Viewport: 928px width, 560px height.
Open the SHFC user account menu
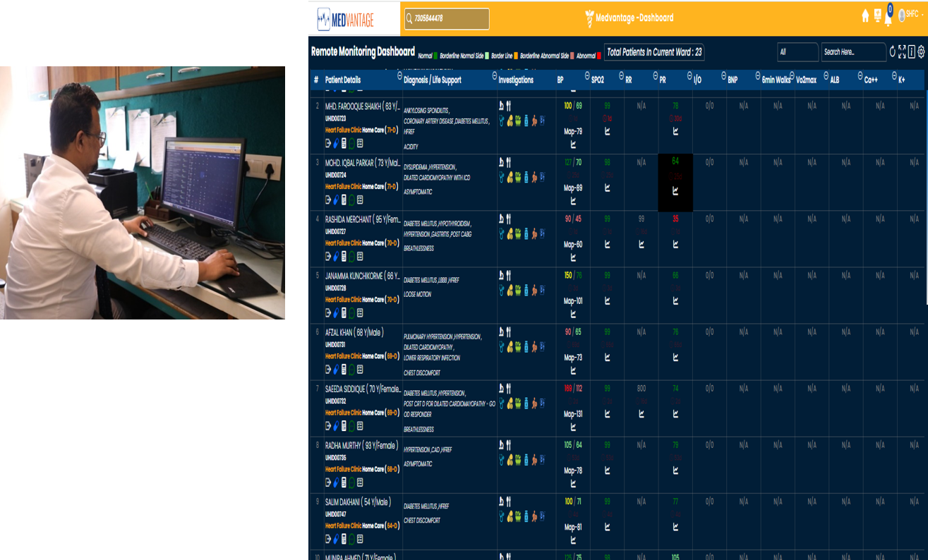click(911, 14)
